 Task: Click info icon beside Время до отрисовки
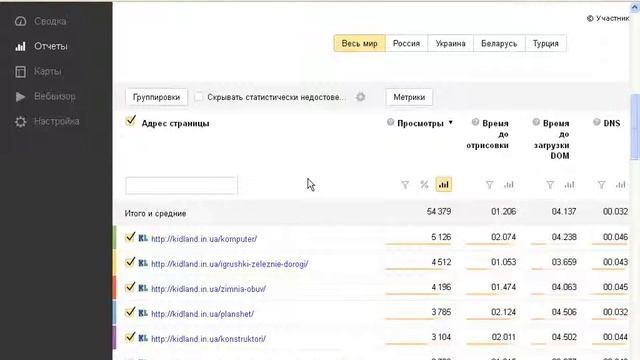point(475,122)
